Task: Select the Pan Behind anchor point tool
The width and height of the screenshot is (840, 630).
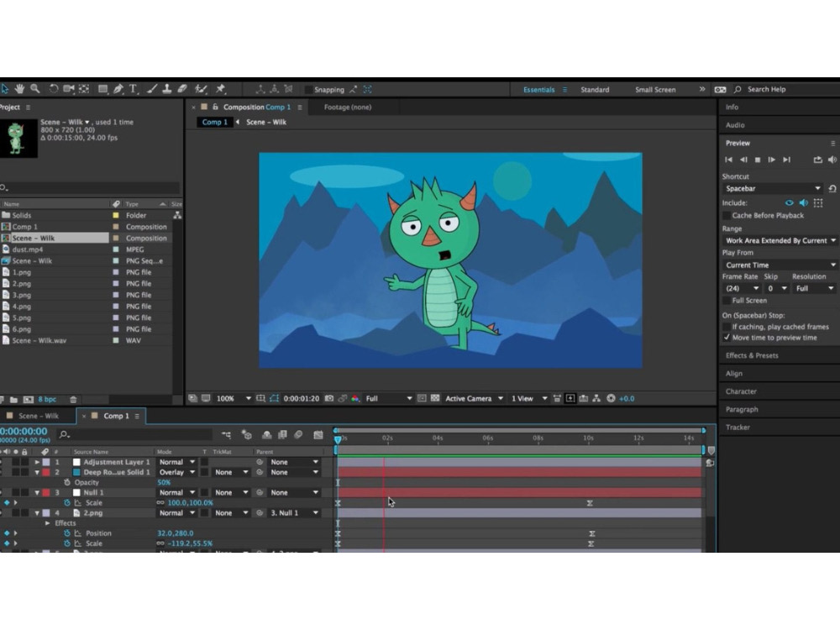Action: click(84, 89)
